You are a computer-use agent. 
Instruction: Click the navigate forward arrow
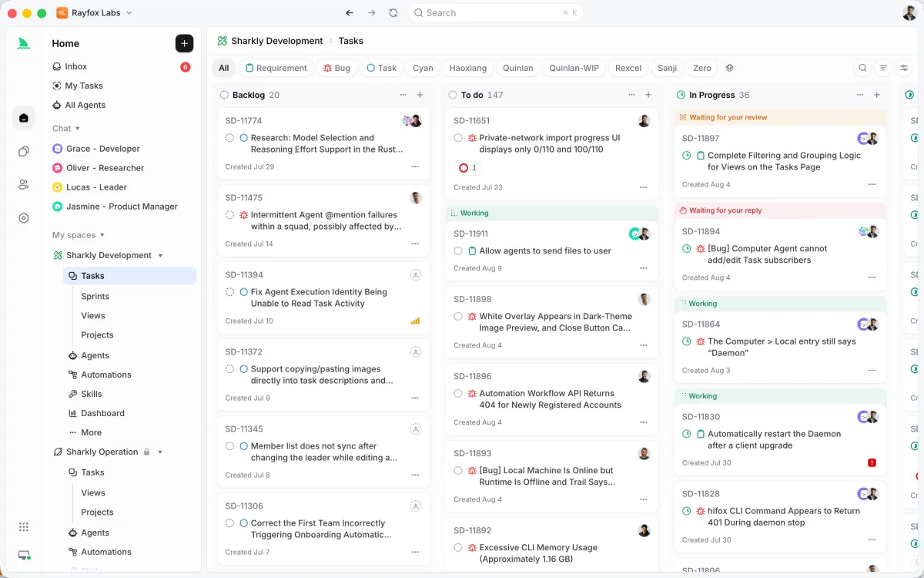click(372, 13)
